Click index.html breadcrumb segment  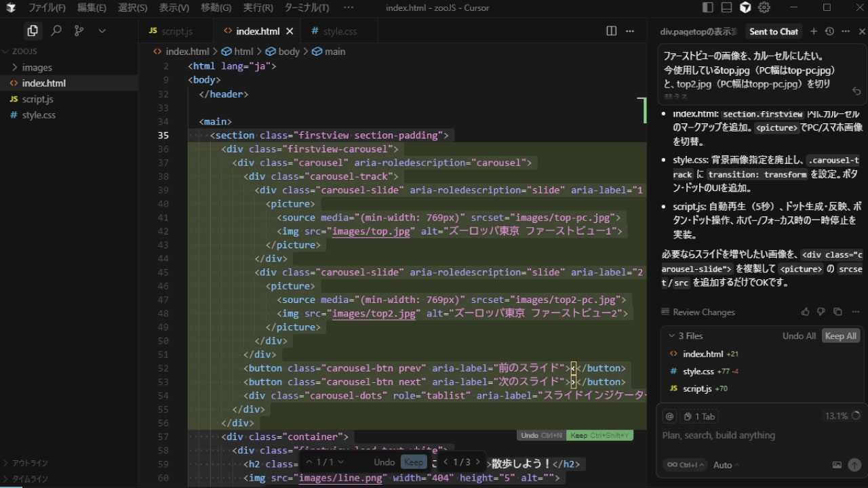coord(181,52)
